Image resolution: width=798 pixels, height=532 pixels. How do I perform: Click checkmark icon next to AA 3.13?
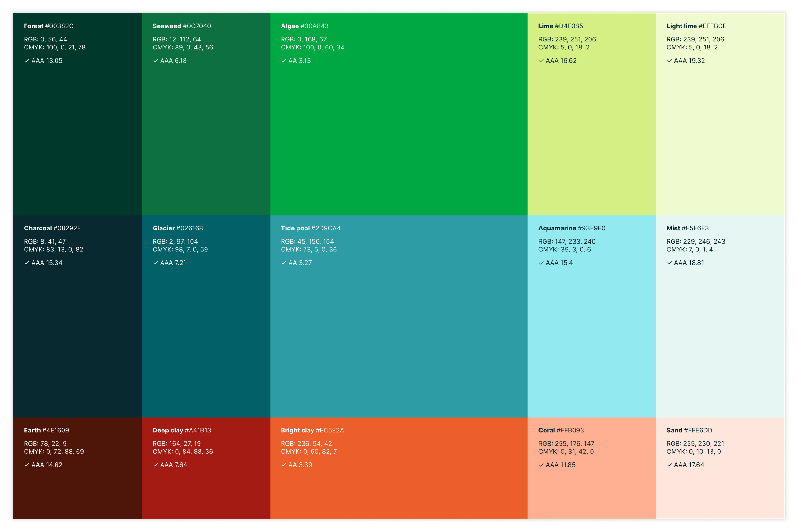tap(284, 61)
